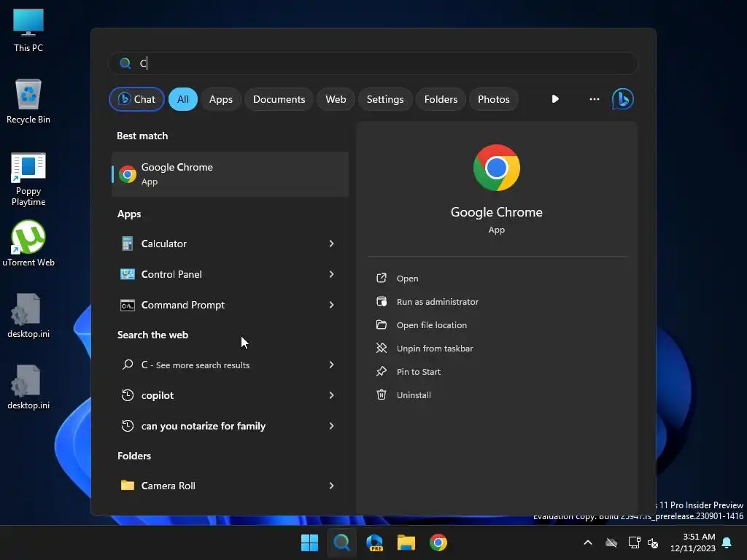Click the large Google Chrome logo in preview pane
The width and height of the screenshot is (747, 560).
[x=496, y=168]
